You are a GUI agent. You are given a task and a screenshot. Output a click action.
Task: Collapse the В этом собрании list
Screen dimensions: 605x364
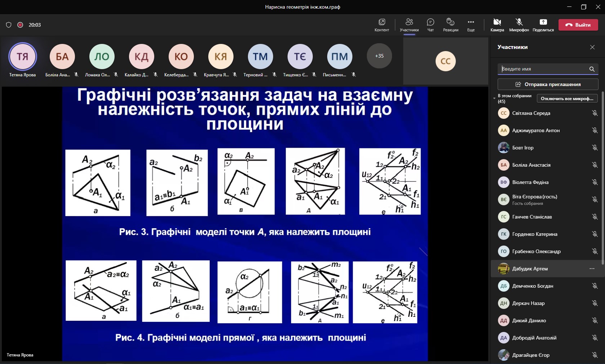coord(494,98)
